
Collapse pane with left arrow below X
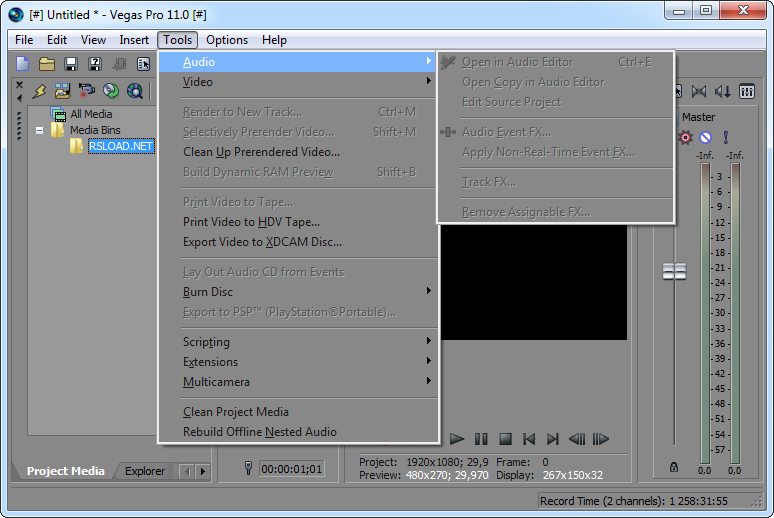click(19, 98)
